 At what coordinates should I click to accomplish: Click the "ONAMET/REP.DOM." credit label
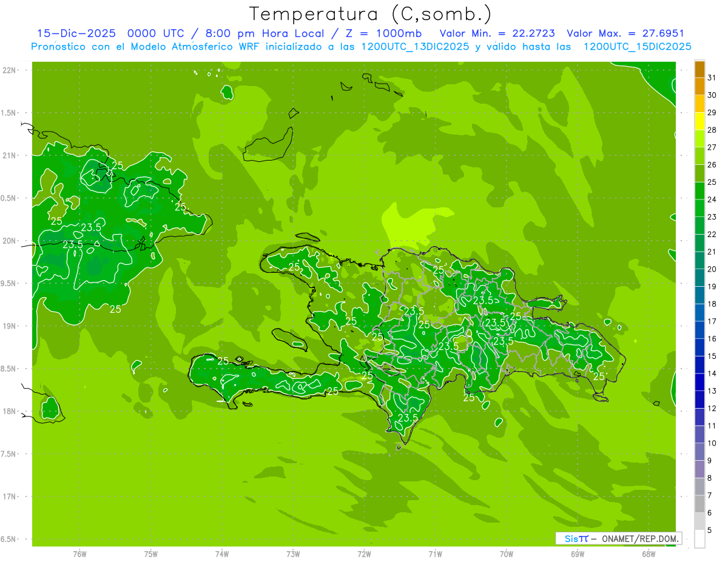coord(640,538)
